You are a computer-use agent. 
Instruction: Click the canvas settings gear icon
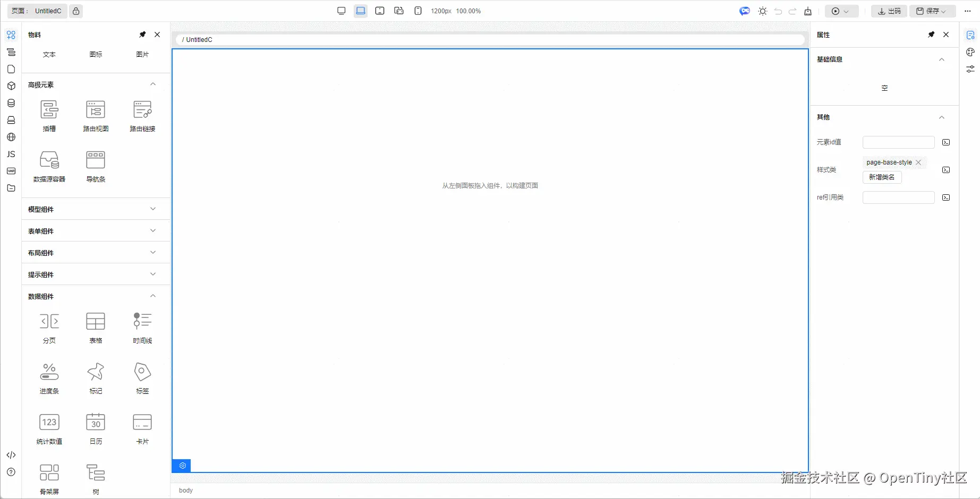[x=182, y=466]
